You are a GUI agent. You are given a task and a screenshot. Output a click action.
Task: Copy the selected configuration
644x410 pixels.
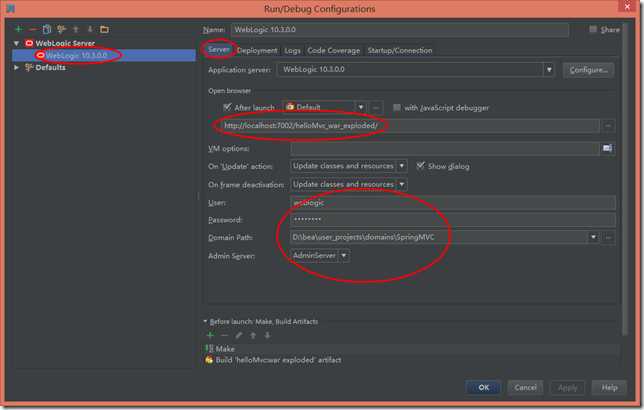[47, 29]
